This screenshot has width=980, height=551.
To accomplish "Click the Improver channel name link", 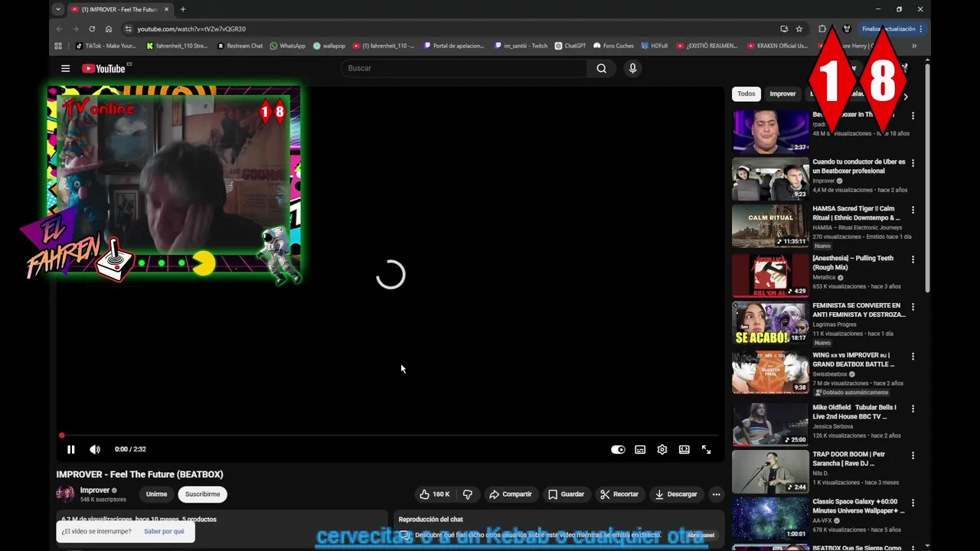I will coord(95,491).
